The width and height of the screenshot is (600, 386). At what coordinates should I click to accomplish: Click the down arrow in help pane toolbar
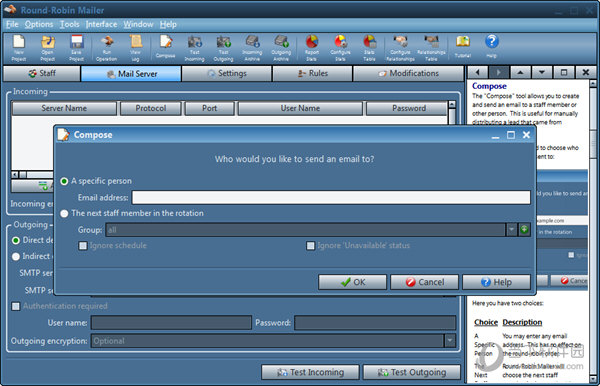coord(541,72)
